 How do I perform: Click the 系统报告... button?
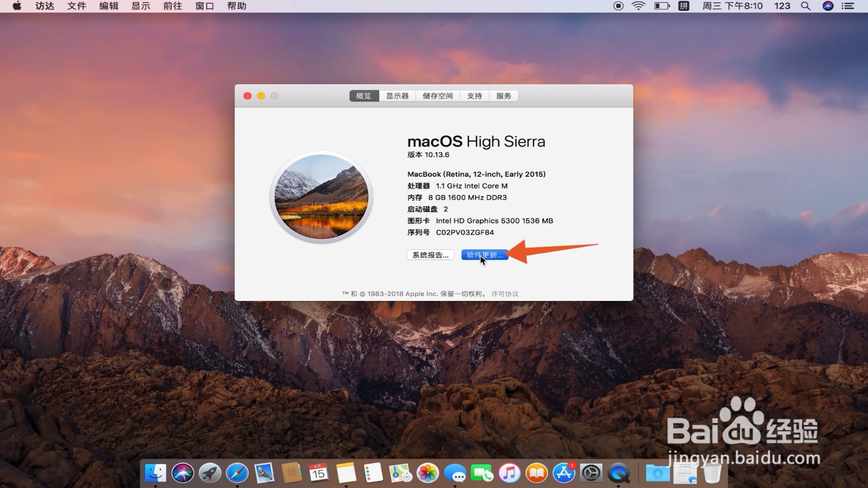[x=431, y=255]
